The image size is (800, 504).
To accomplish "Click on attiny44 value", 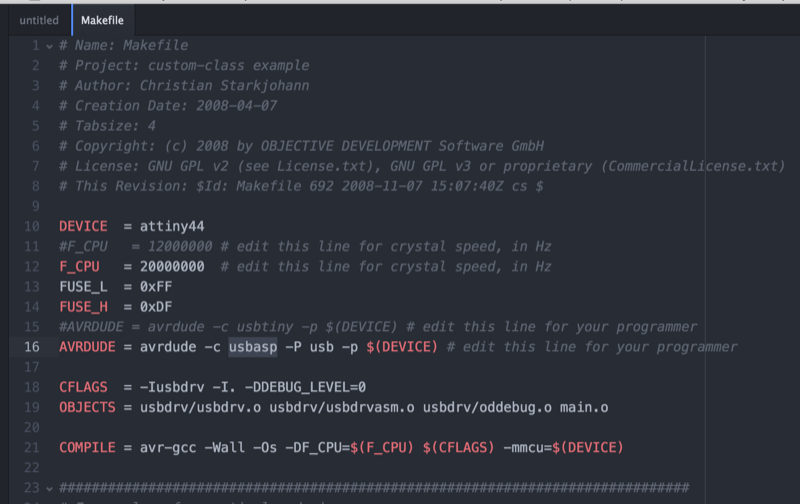I will tap(172, 226).
